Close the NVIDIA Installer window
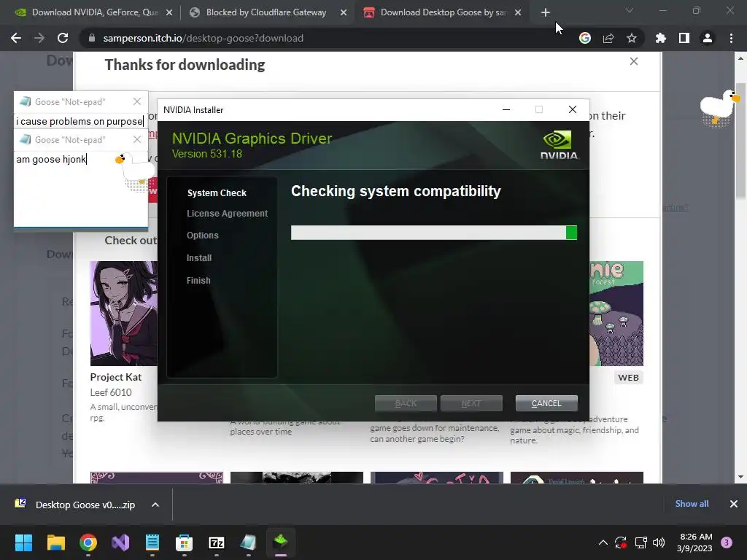 (x=573, y=109)
